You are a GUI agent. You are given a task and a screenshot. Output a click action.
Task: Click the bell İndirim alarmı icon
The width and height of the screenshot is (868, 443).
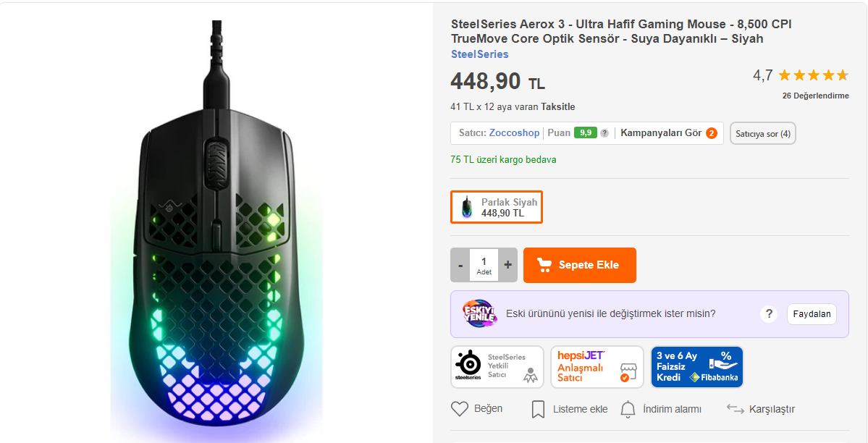[628, 409]
